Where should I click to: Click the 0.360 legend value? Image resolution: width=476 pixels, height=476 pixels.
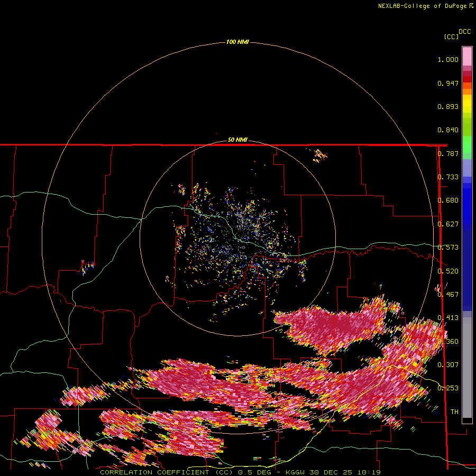[x=448, y=342]
